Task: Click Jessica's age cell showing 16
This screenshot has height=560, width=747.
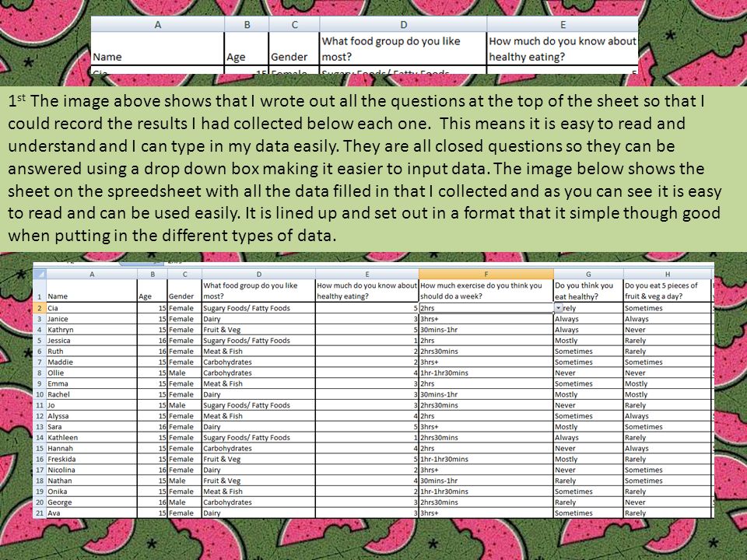Action: coord(153,341)
